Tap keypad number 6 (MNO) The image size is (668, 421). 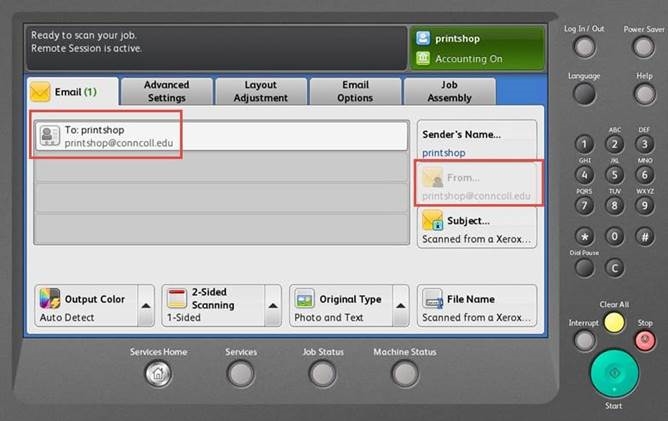pyautogui.click(x=645, y=175)
